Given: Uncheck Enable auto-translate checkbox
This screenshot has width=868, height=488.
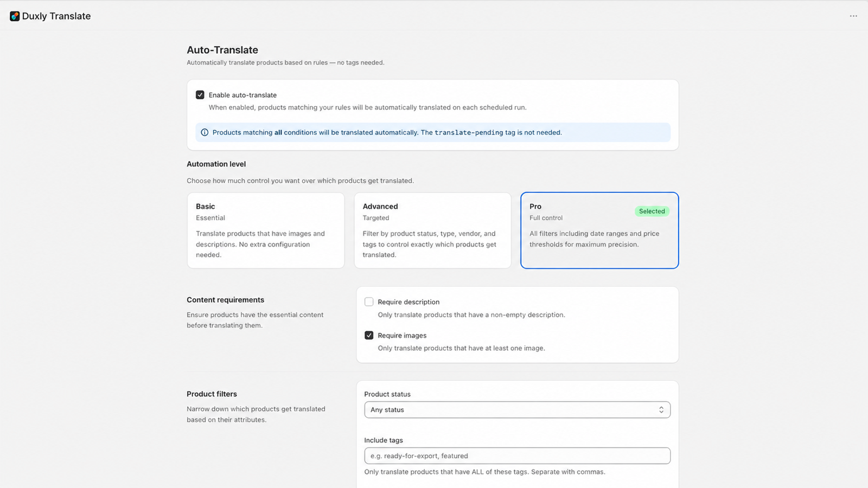Looking at the screenshot, I should tap(200, 95).
